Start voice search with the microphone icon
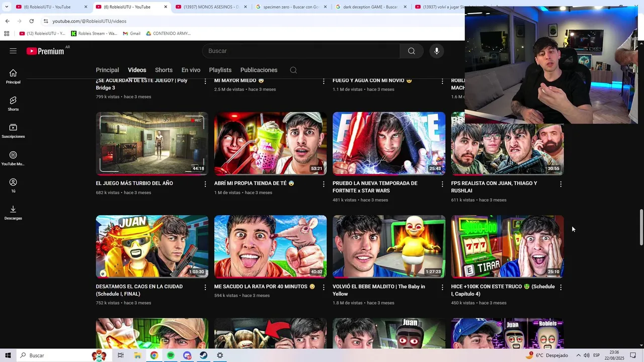The height and width of the screenshot is (362, 644). click(437, 51)
